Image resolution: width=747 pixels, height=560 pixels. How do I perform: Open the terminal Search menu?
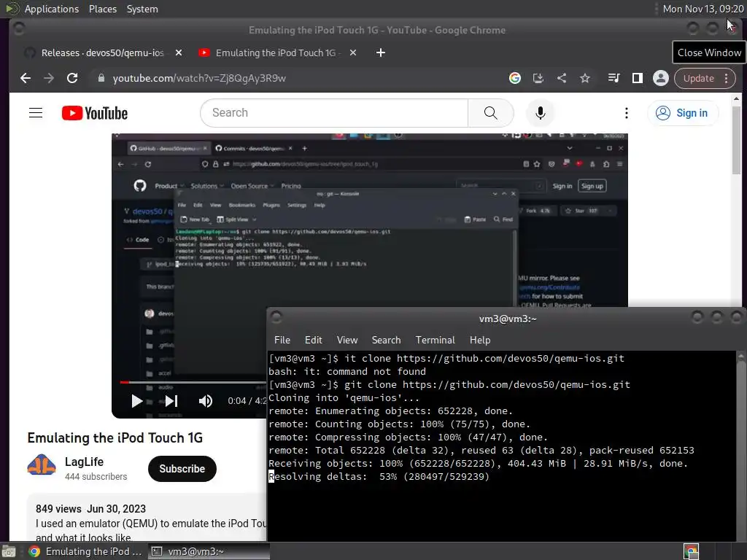(x=386, y=340)
